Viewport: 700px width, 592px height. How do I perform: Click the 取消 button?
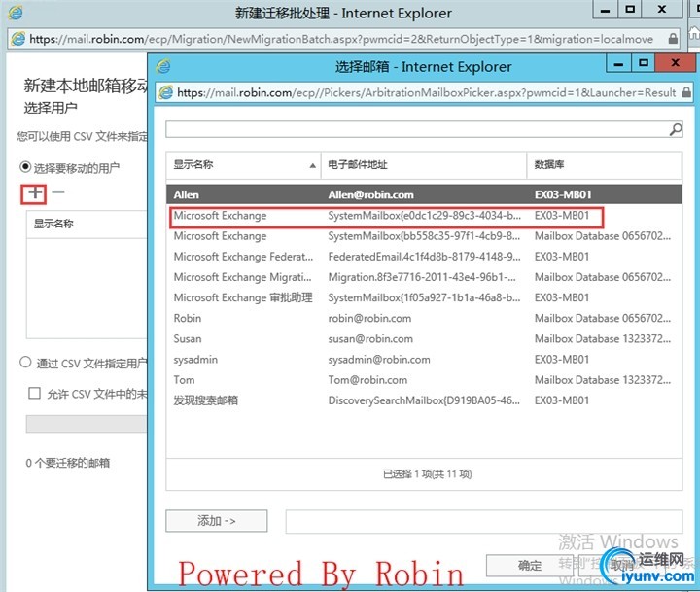coord(622,566)
